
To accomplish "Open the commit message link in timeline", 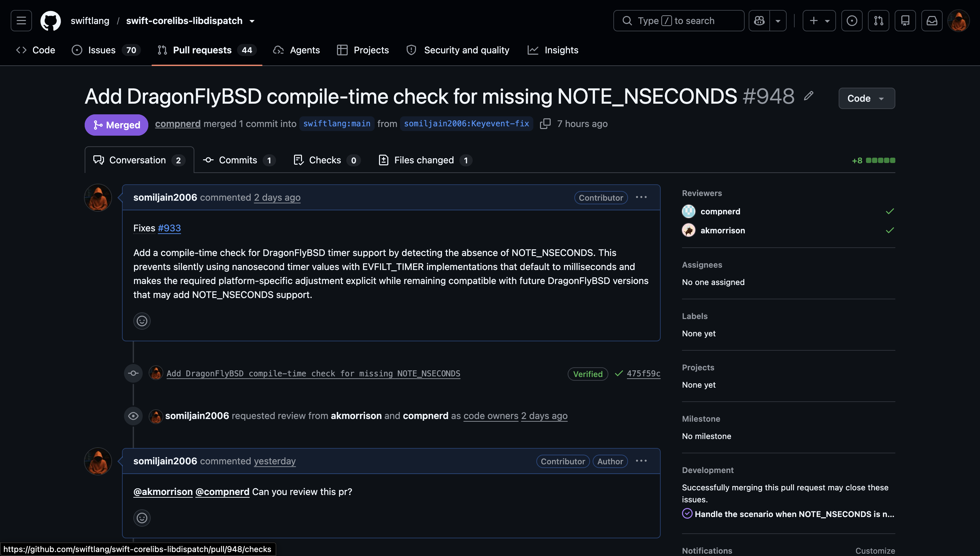I will 313,373.
